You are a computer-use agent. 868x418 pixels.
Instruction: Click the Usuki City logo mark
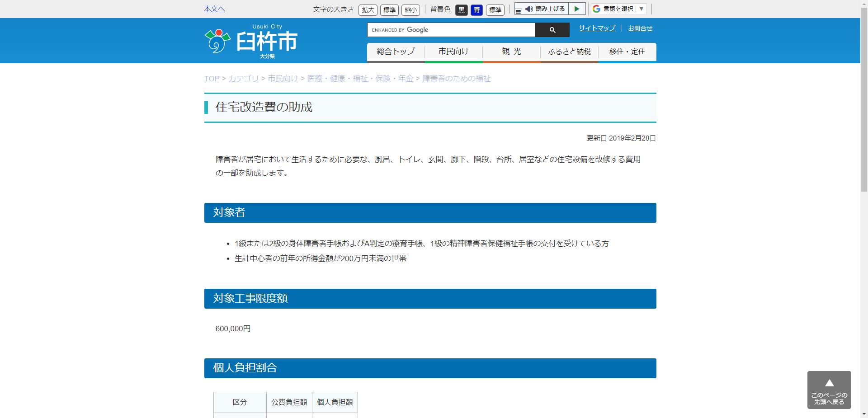[217, 41]
